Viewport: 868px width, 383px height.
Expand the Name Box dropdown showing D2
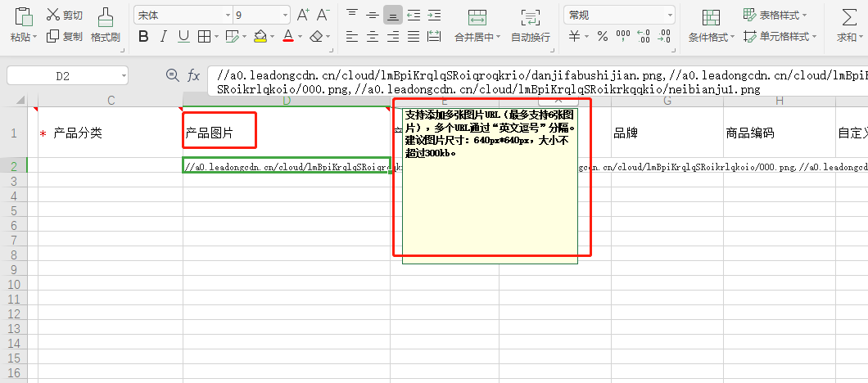click(x=123, y=76)
